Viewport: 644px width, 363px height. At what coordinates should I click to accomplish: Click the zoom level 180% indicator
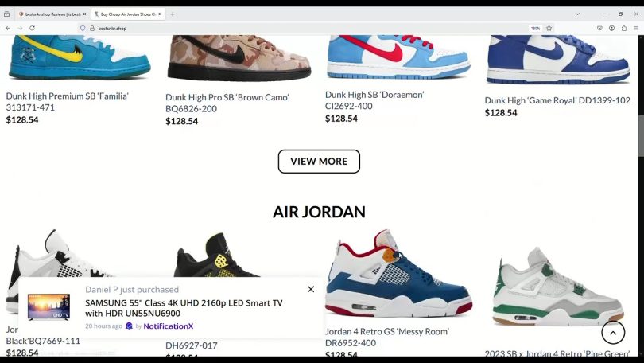click(535, 29)
